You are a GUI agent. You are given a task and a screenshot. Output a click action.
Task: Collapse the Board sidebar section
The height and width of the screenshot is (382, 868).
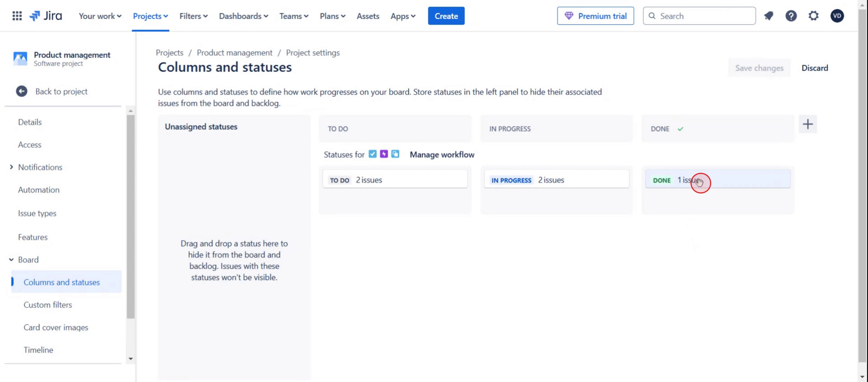tap(12, 259)
